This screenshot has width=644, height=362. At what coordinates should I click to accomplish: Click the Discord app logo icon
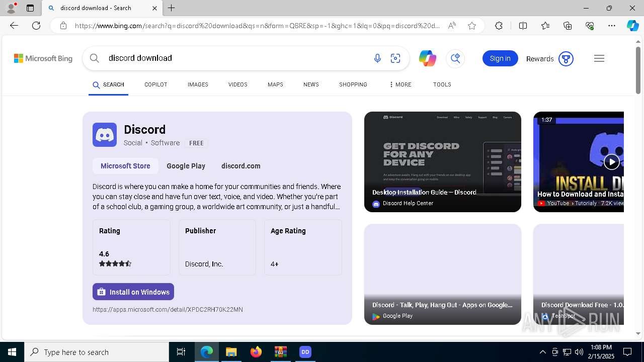[105, 135]
